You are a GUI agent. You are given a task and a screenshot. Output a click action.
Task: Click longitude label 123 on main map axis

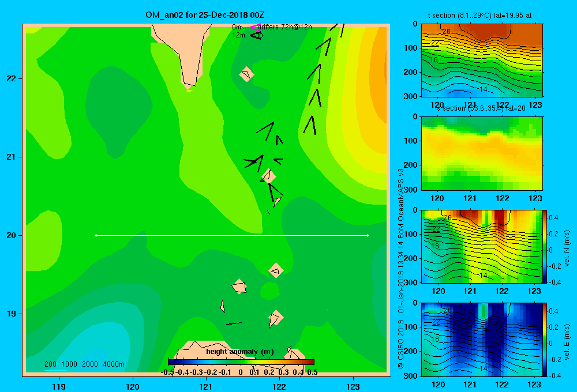[353, 386]
